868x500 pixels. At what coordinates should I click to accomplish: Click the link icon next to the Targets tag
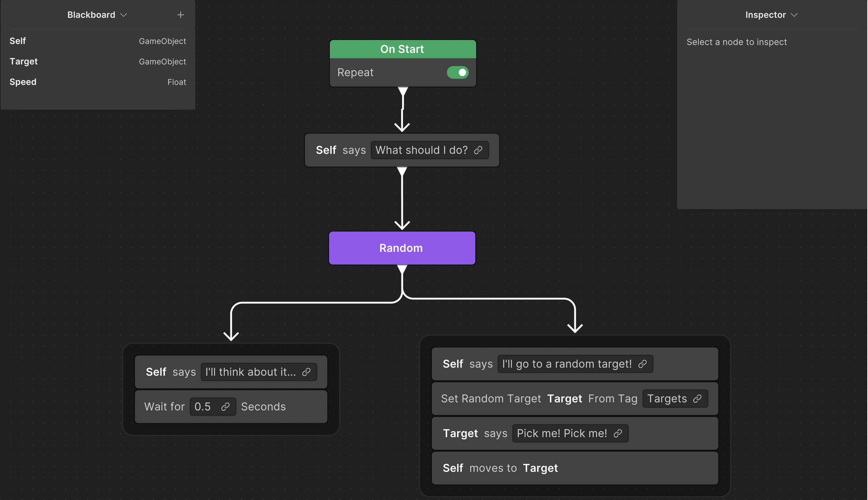[x=698, y=398]
